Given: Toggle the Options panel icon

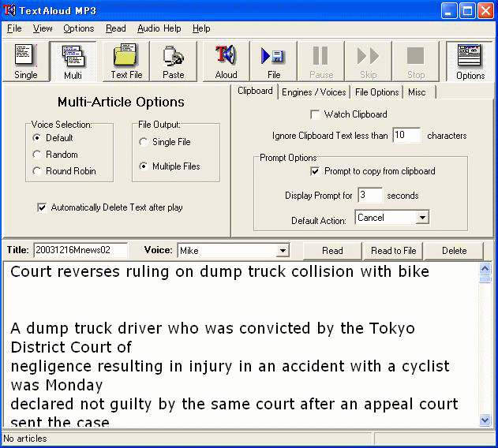Looking at the screenshot, I should 470,62.
